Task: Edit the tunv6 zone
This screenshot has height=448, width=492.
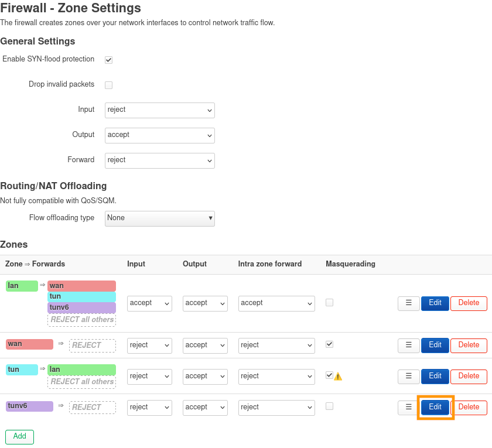Action: tap(435, 407)
